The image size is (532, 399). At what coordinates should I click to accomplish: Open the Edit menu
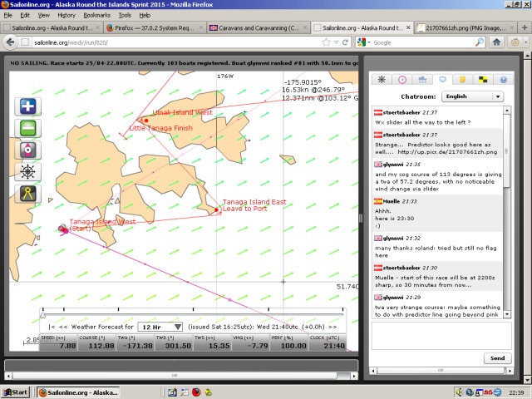point(25,15)
